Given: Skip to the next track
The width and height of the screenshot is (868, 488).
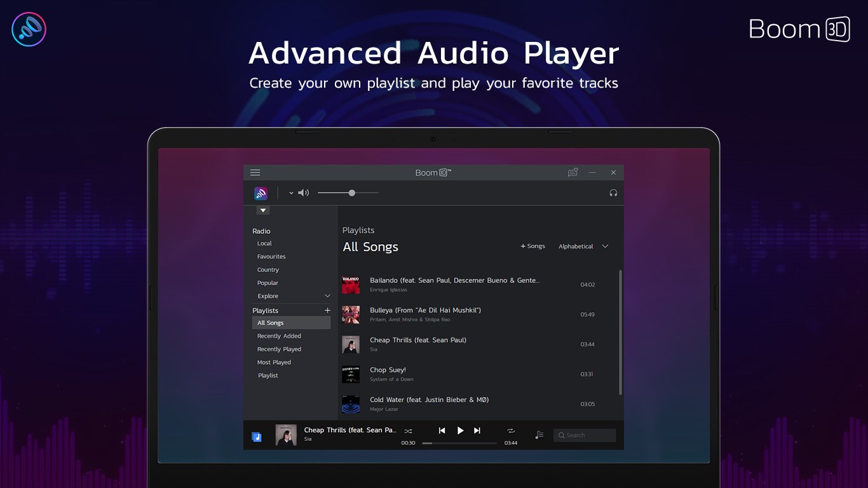Looking at the screenshot, I should tap(477, 430).
